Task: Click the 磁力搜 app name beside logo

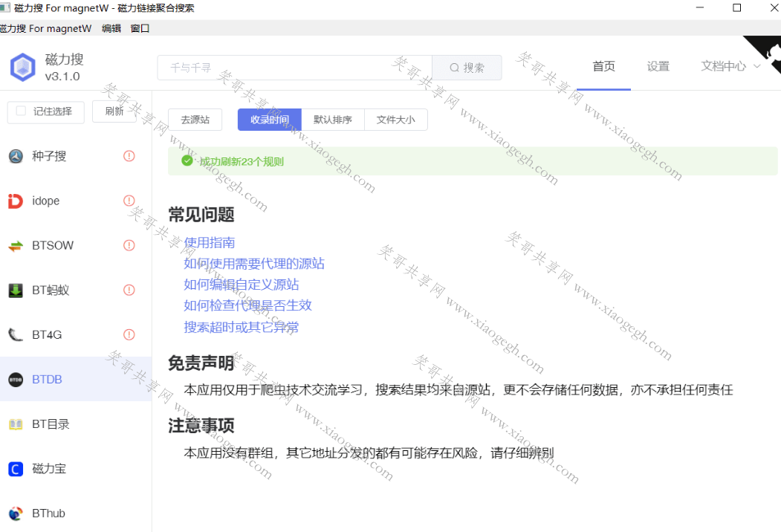Action: click(64, 59)
